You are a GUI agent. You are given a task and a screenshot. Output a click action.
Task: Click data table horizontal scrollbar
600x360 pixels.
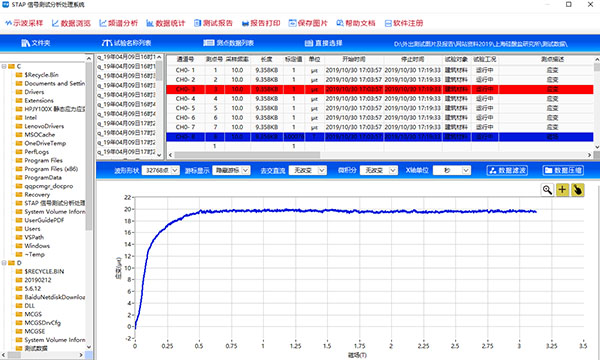tap(247, 155)
